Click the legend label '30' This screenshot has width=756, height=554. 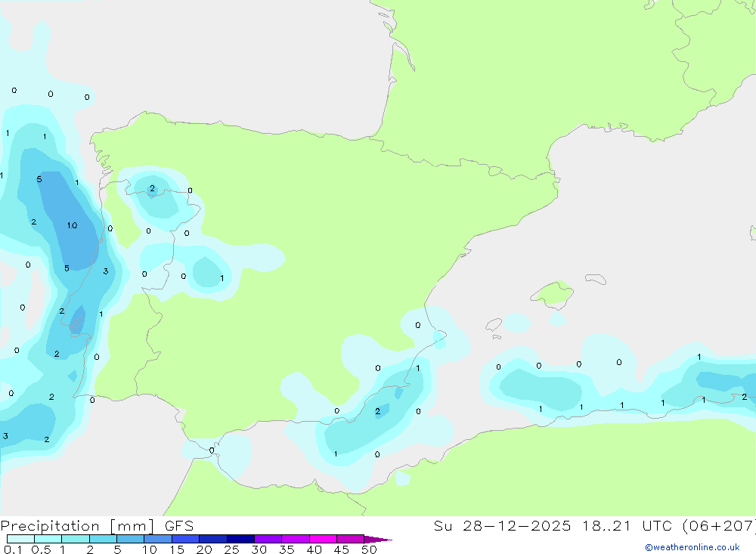pyautogui.click(x=259, y=549)
